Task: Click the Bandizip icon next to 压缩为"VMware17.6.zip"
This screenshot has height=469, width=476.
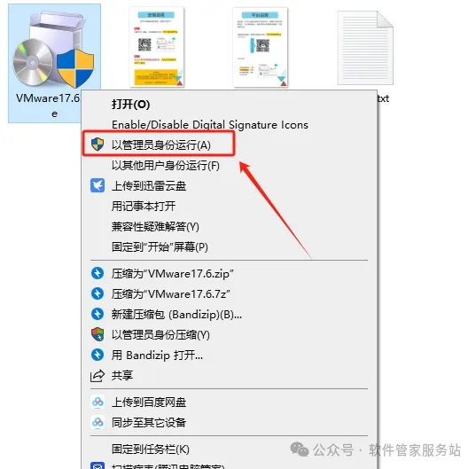Action: click(x=98, y=273)
